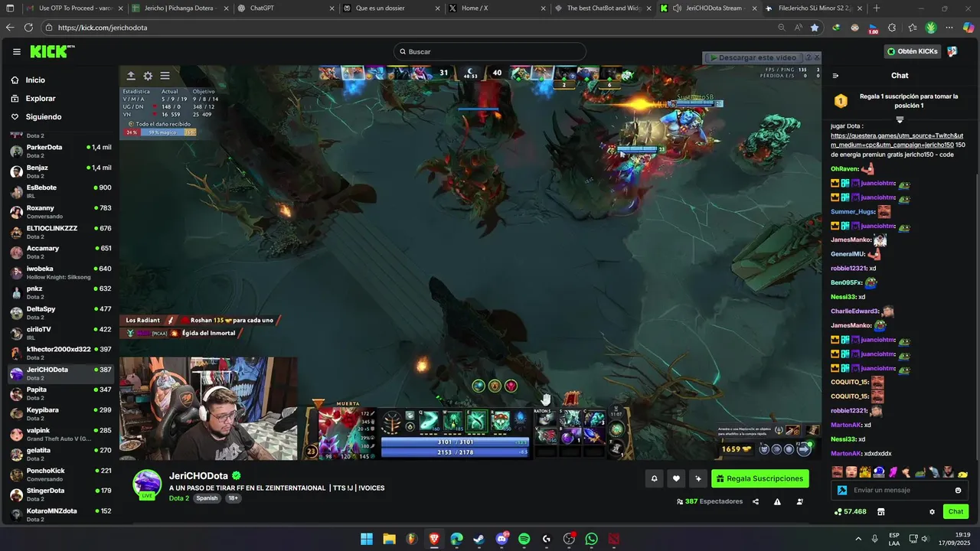Click the user icon next to the report triangle

tap(800, 502)
